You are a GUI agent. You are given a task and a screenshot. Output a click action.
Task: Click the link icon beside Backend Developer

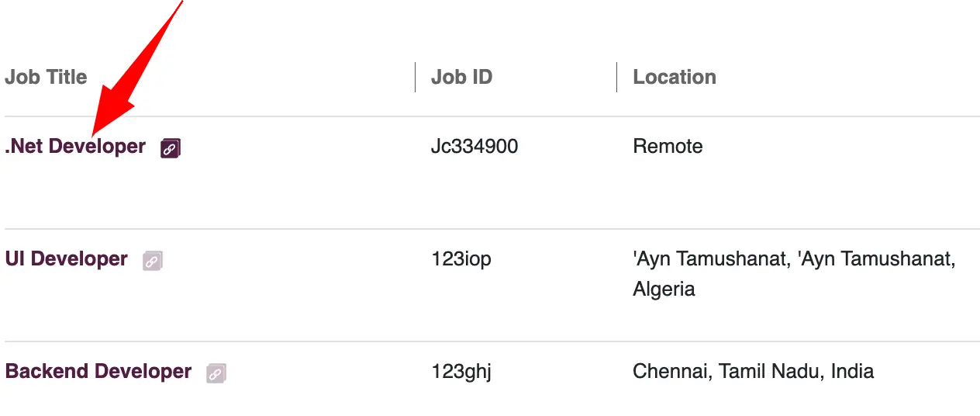pyautogui.click(x=216, y=373)
